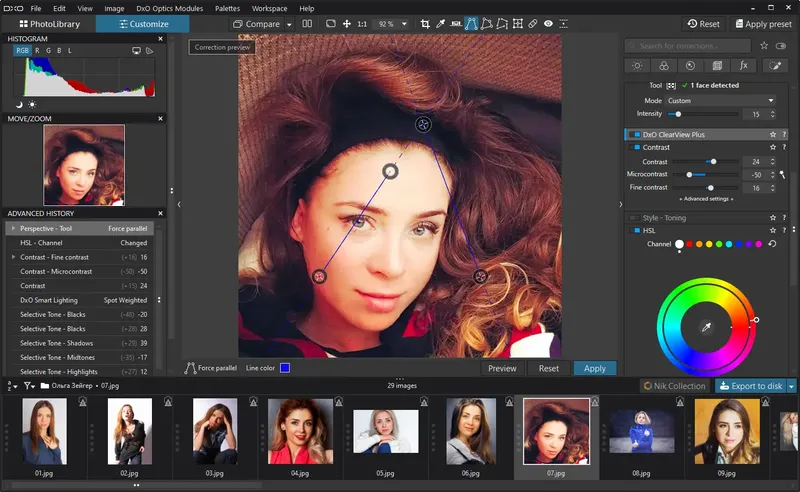The image size is (800, 492).
Task: Pick the white balance eyedropper tool
Action: click(x=440, y=24)
